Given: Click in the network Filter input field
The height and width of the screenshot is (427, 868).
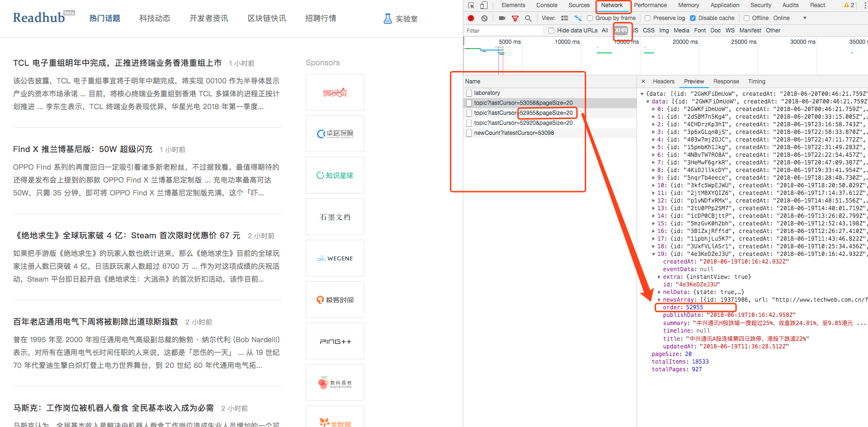Looking at the screenshot, I should (504, 30).
